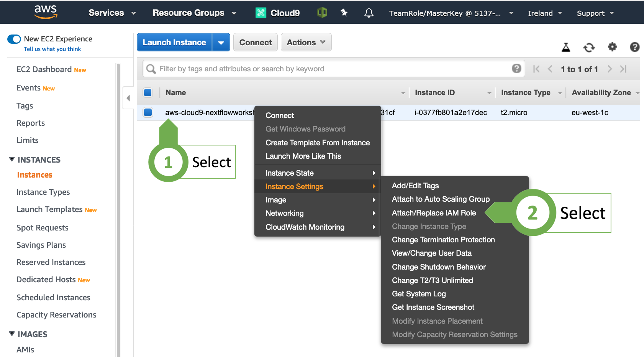Go to previous page of results
The height and width of the screenshot is (357, 644).
point(550,69)
